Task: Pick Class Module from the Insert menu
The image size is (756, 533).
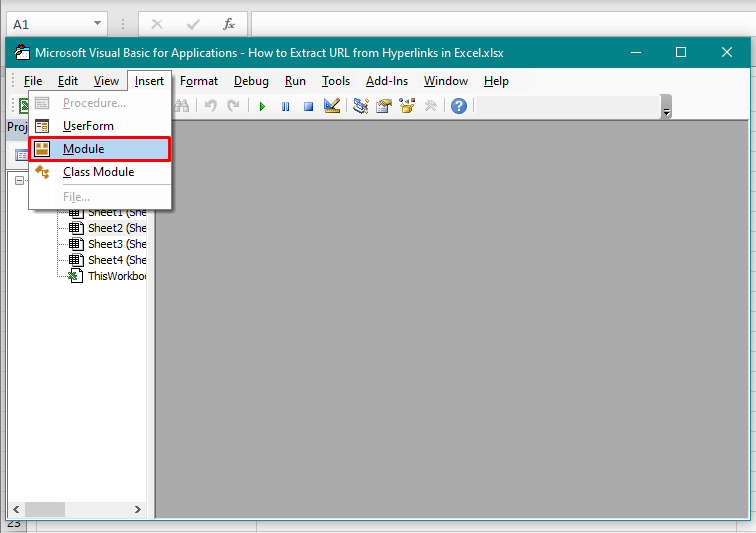Action: [x=99, y=172]
